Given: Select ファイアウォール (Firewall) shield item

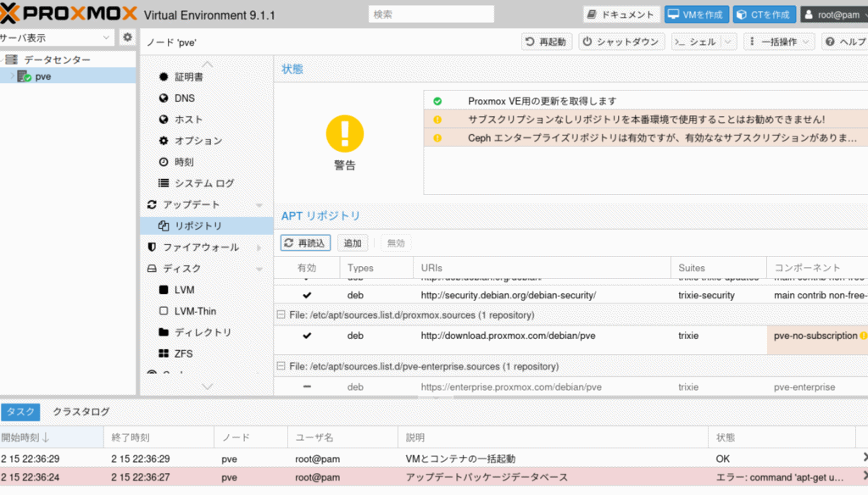Looking at the screenshot, I should click(x=200, y=247).
